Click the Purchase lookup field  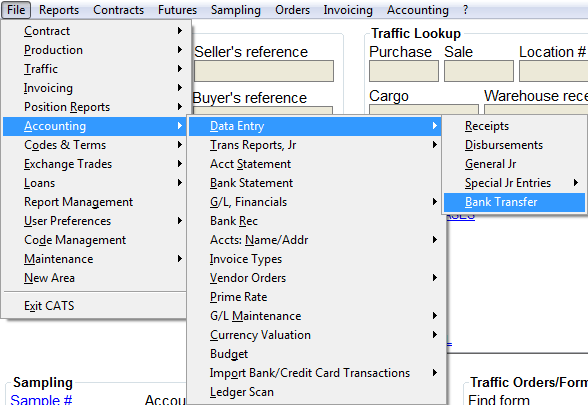click(404, 71)
